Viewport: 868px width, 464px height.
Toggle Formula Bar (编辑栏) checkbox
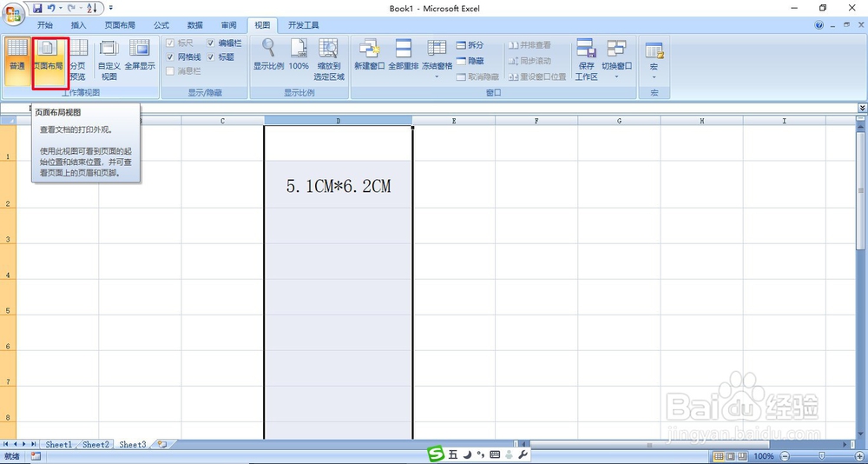pos(211,43)
